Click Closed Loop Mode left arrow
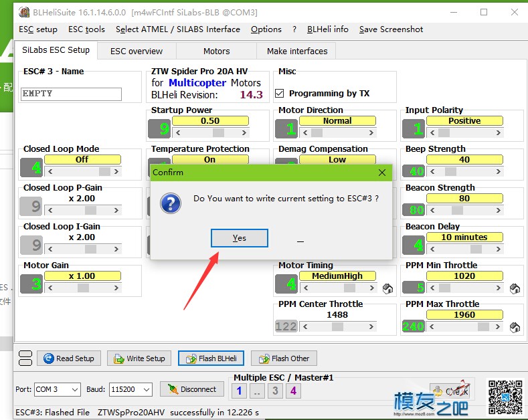The width and height of the screenshot is (528, 420). pos(50,172)
